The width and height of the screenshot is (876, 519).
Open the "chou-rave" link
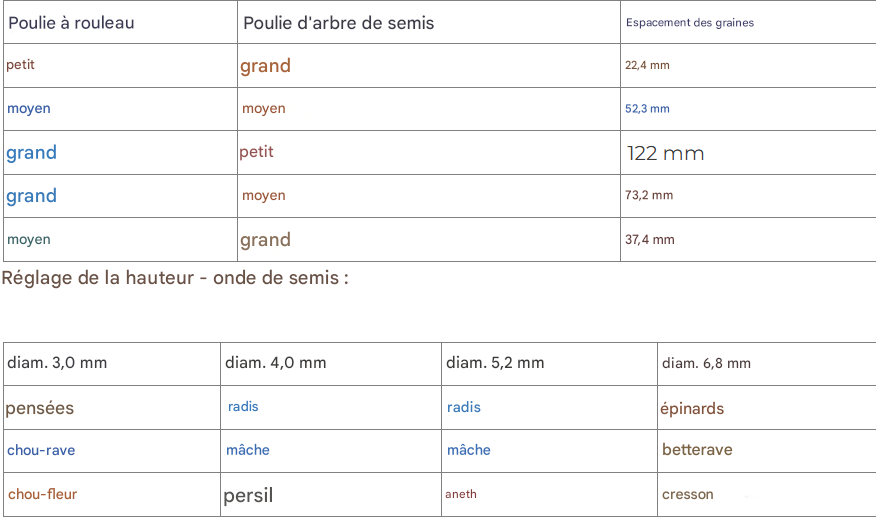41,451
